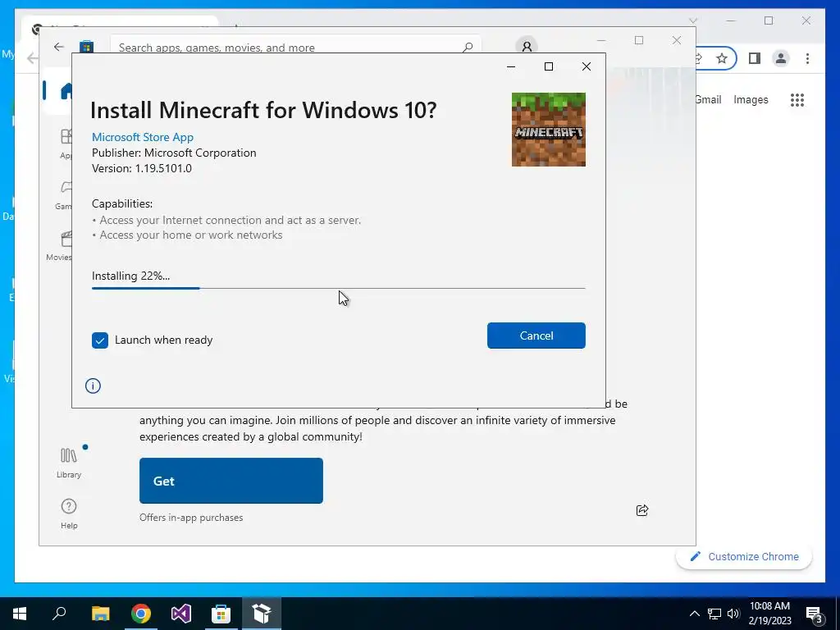
Task: Open Google apps grid in Chrome
Action: 797,99
